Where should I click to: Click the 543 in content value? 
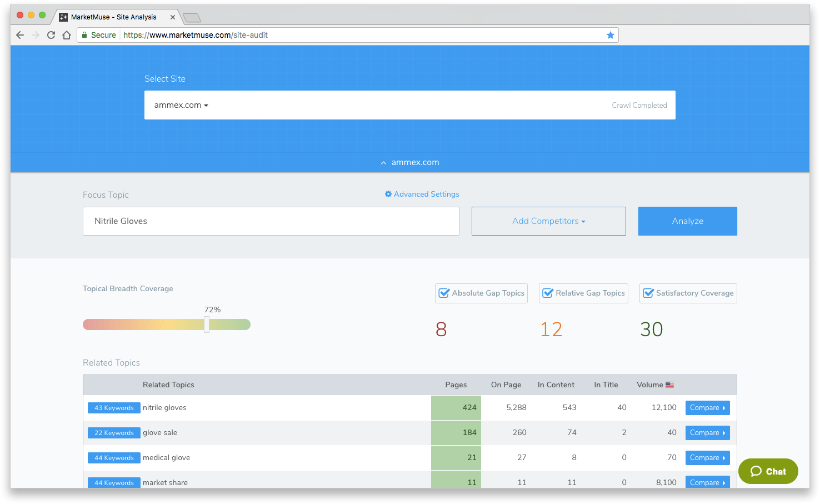tap(569, 408)
